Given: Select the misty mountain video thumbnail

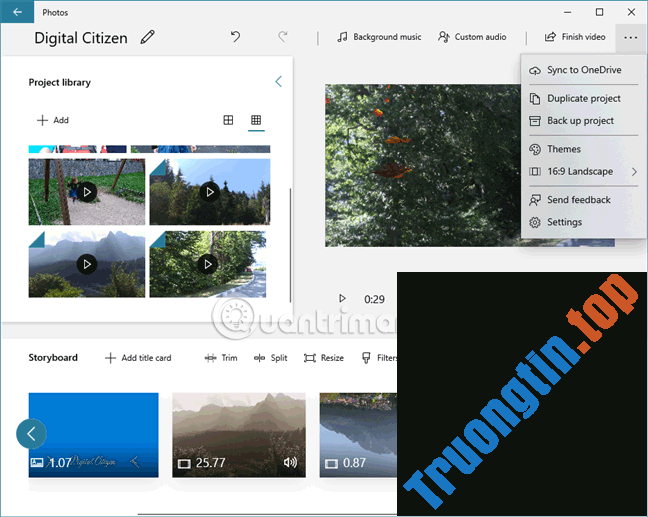Looking at the screenshot, I should (87, 264).
